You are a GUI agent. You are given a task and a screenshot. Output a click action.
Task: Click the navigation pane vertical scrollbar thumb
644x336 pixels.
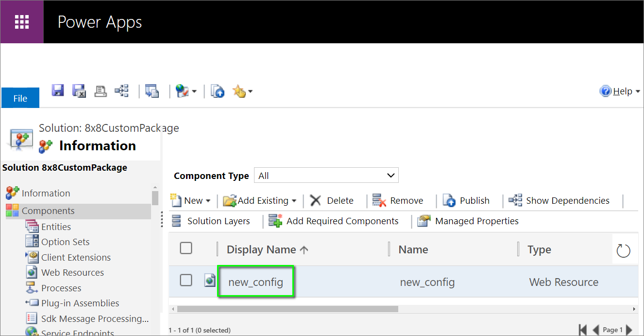pyautogui.click(x=155, y=198)
